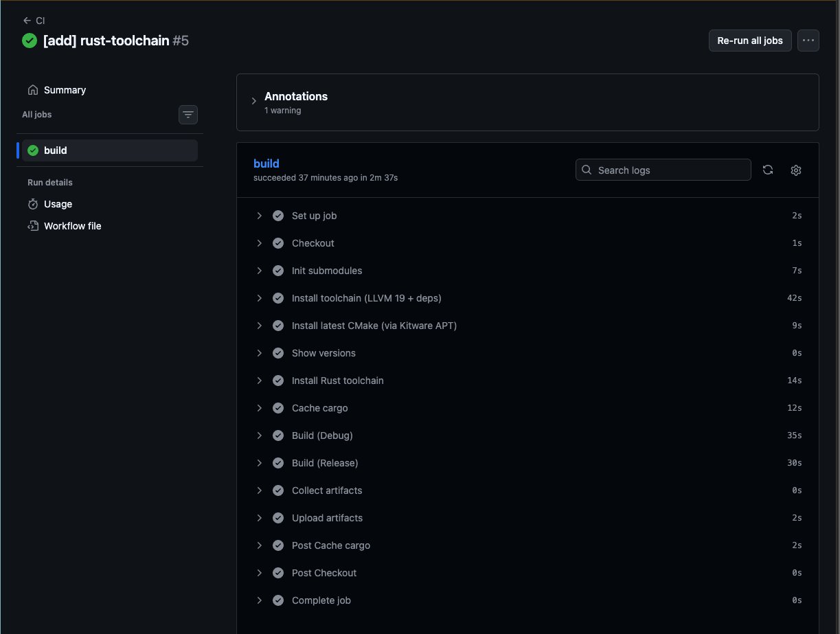Expand the Annotations section
840x634 pixels.
point(254,102)
